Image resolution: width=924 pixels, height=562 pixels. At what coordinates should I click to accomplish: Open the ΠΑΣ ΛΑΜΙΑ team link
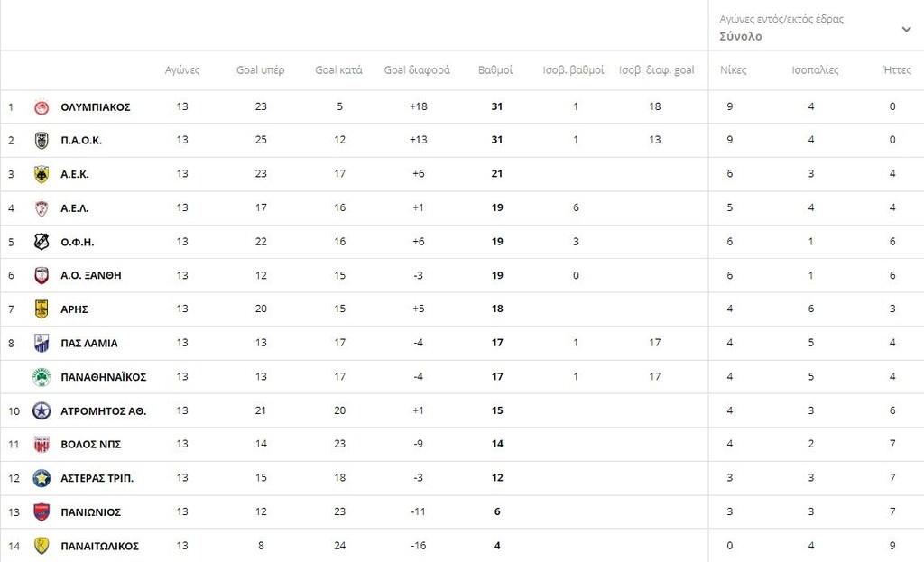click(89, 344)
